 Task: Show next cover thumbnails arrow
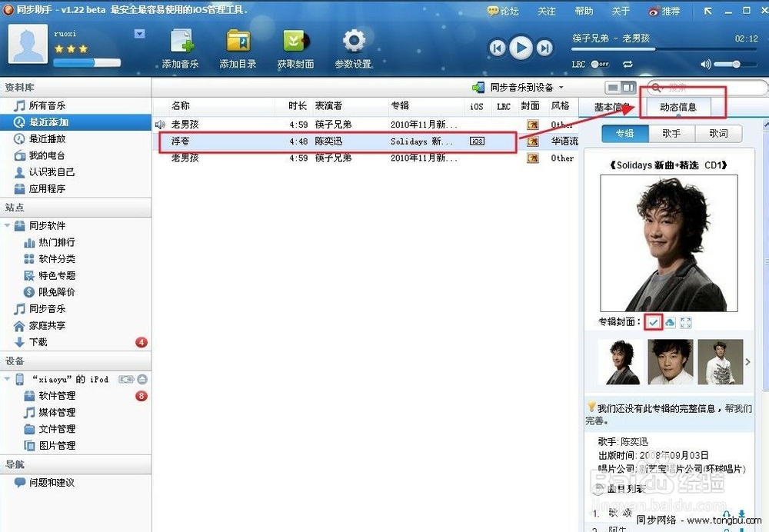click(x=748, y=362)
